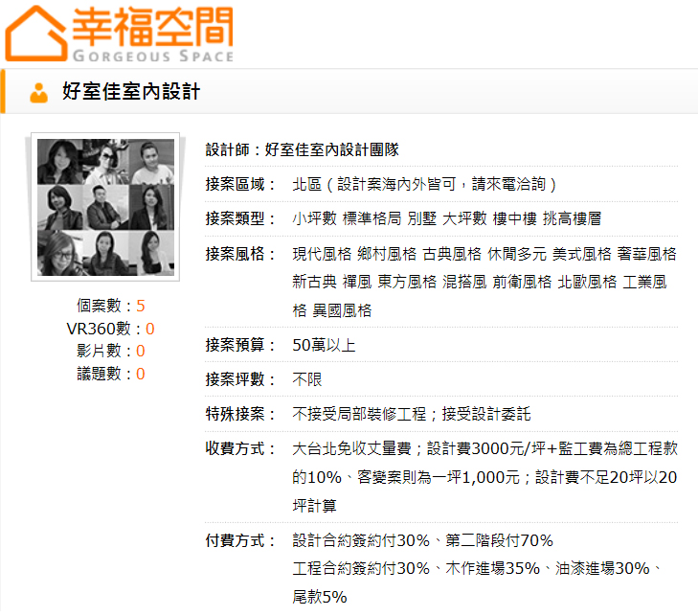Click the 異國風格 style
The height and width of the screenshot is (616, 698).
pos(342,310)
